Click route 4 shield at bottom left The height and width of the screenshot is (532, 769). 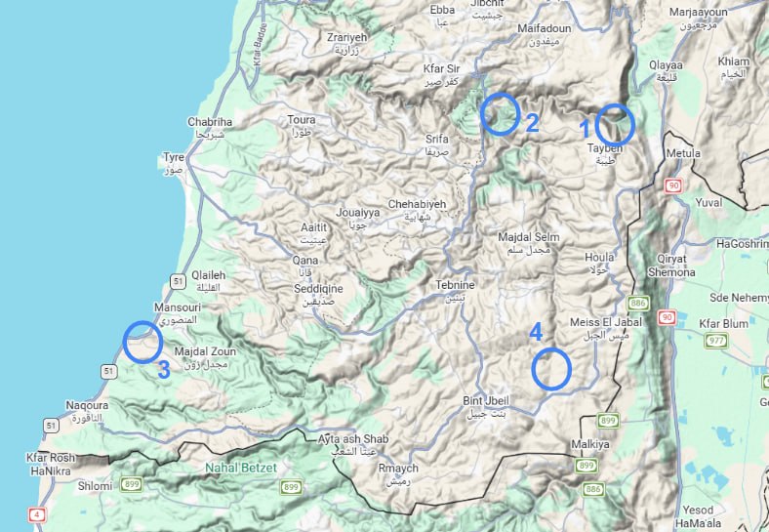click(37, 515)
